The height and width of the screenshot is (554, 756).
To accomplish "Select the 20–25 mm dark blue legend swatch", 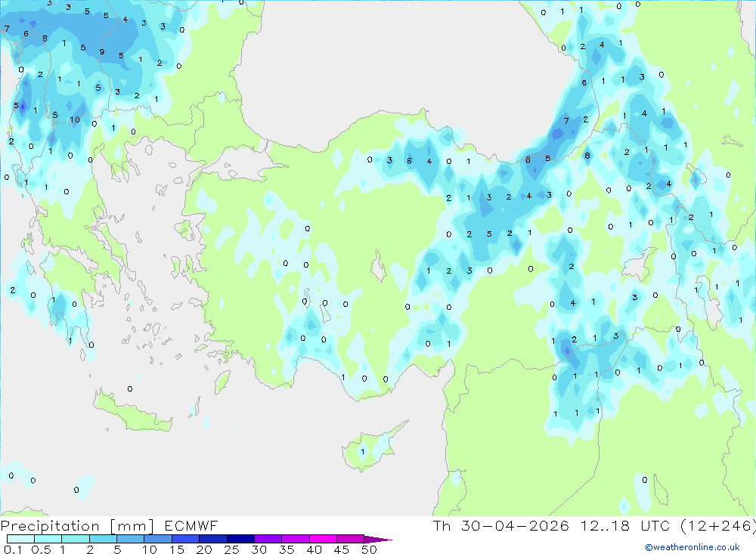I will [213, 539].
